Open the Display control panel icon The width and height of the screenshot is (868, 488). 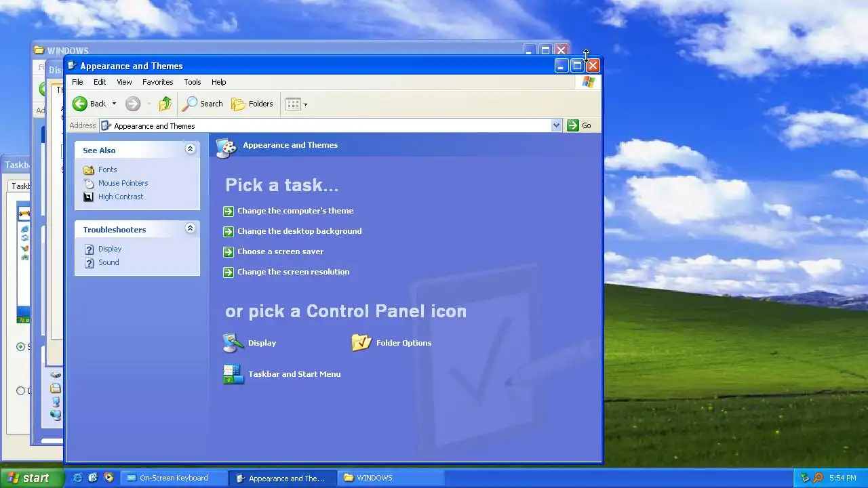(x=233, y=343)
